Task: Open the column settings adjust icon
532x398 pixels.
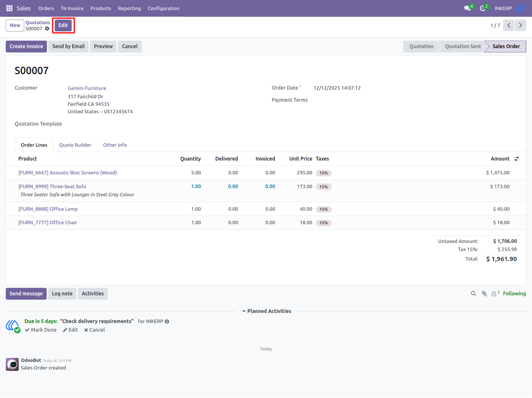Action: point(517,159)
